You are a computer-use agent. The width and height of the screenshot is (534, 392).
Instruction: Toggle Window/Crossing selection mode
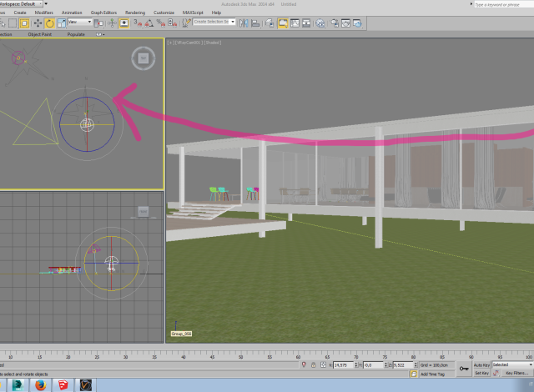(24, 23)
